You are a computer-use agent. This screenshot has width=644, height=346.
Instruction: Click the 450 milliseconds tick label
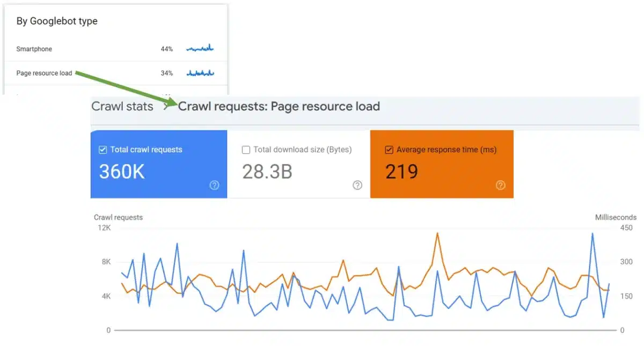tap(627, 227)
